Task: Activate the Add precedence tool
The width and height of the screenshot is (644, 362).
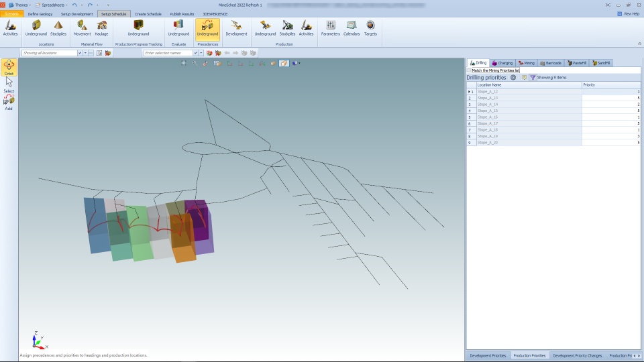Action: pyautogui.click(x=9, y=103)
